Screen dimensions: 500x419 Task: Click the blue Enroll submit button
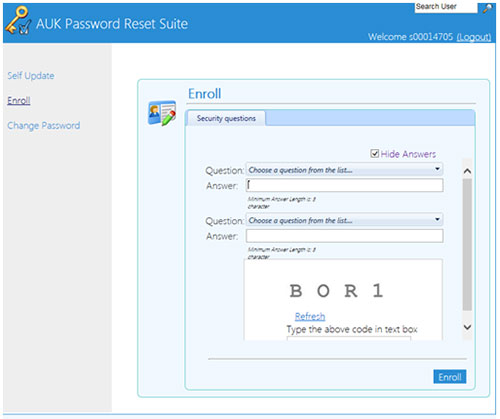point(450,377)
